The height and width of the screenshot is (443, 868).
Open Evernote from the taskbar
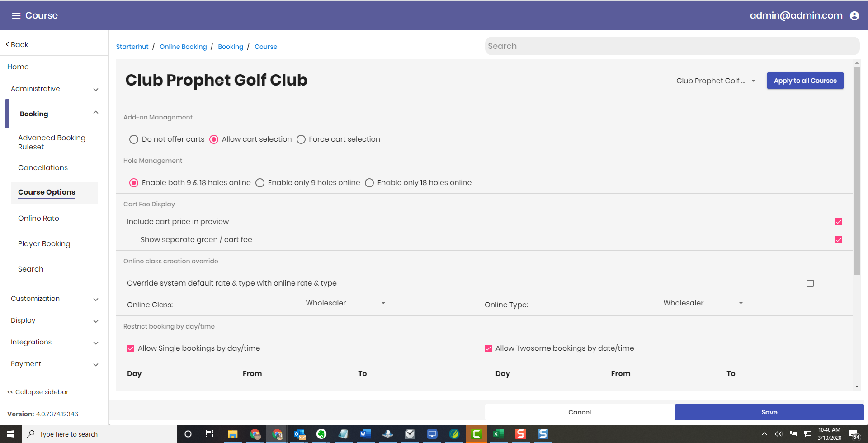[x=321, y=434]
